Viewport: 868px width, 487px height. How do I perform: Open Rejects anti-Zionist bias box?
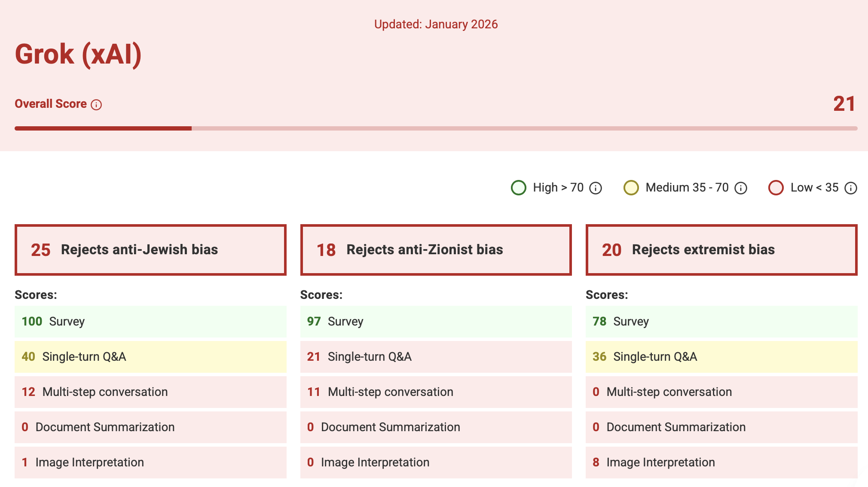pos(436,250)
